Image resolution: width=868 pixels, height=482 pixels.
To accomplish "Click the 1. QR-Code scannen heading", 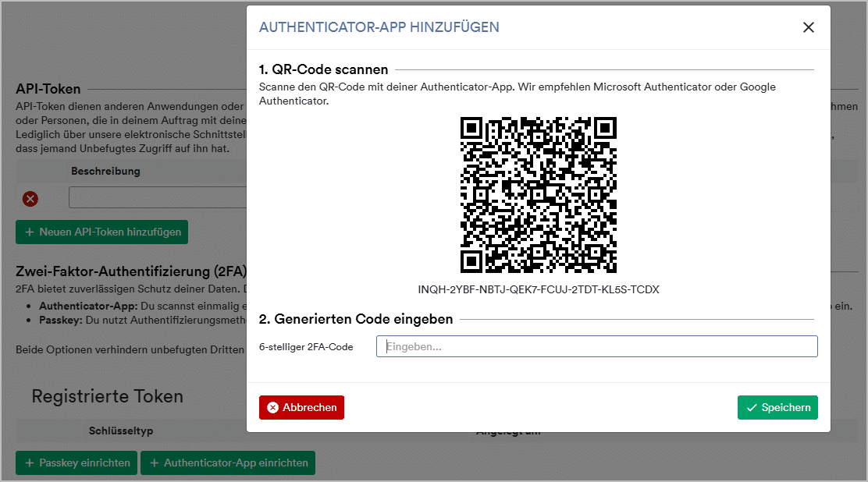I will click(x=323, y=69).
